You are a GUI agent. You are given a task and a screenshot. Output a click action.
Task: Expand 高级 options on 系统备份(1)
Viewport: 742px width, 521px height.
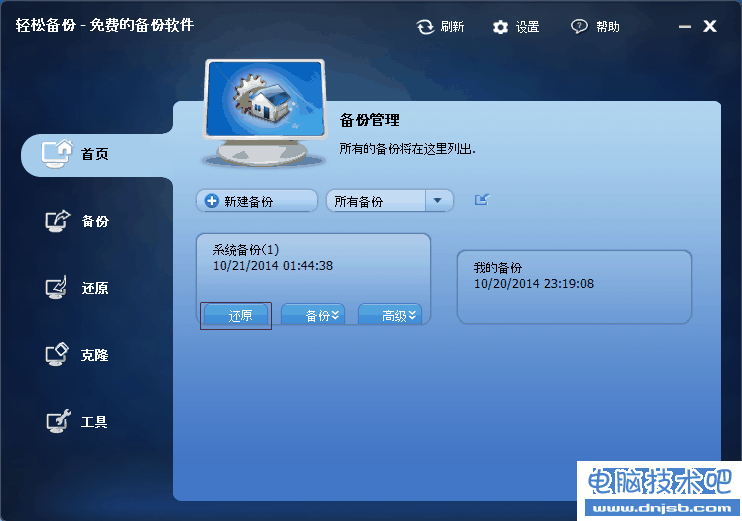390,314
